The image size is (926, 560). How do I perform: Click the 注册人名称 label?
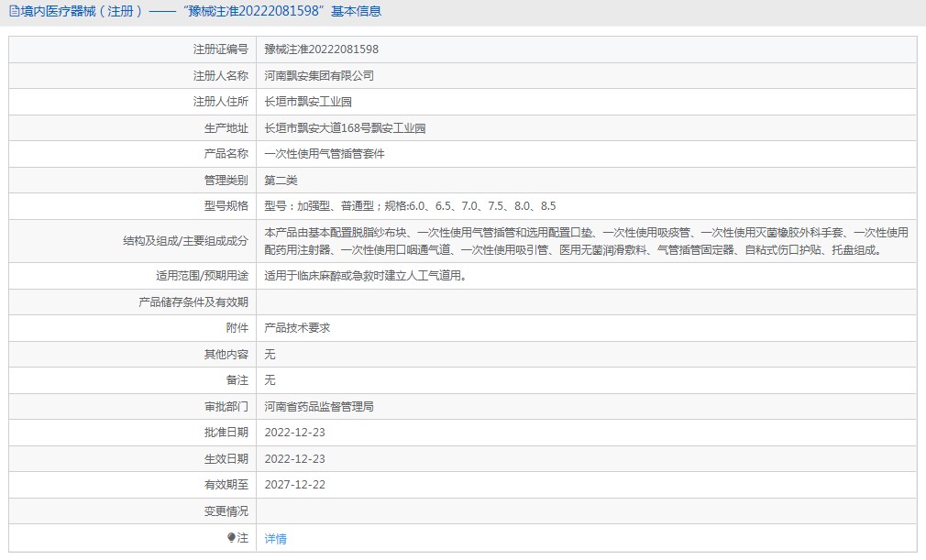(x=220, y=75)
